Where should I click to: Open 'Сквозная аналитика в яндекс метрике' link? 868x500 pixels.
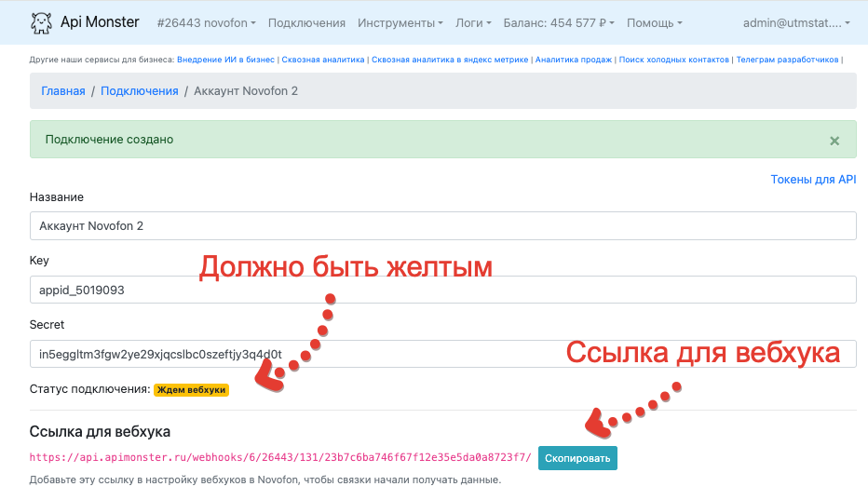(x=450, y=60)
